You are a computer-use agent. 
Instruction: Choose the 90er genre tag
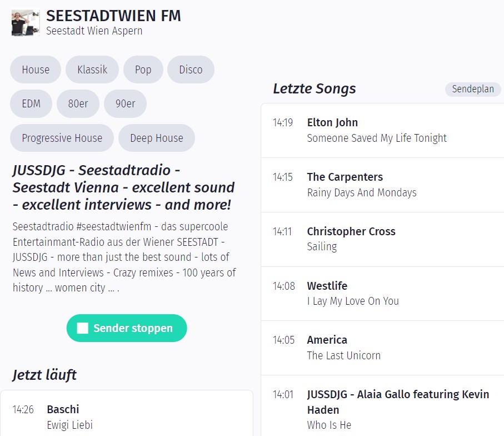pos(125,104)
